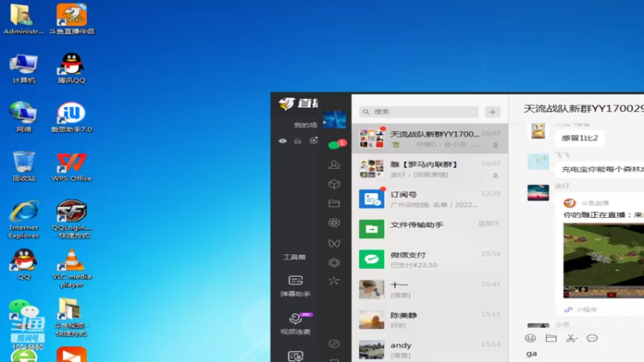Open the WeChat favorites cube icon

(x=334, y=184)
